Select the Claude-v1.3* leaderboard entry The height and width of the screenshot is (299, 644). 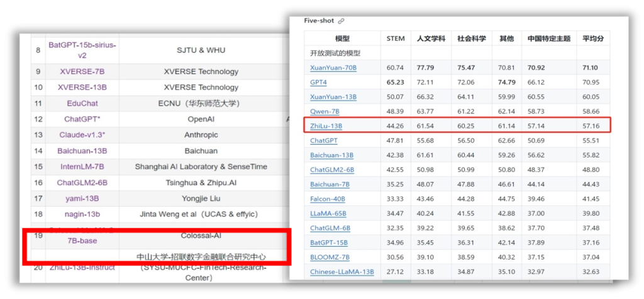[x=82, y=135]
